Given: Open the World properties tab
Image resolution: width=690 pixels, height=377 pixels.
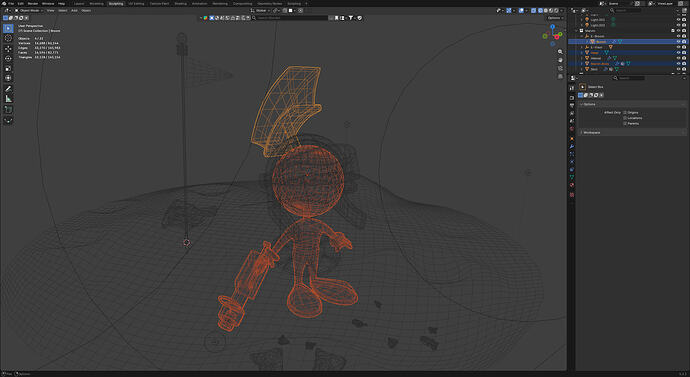Looking at the screenshot, I should 572,129.
